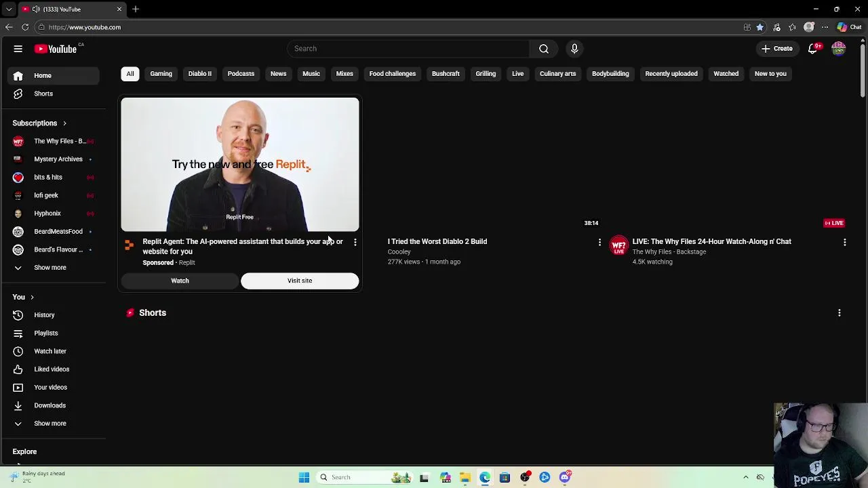Open Shorts in the sidebar

(53, 94)
